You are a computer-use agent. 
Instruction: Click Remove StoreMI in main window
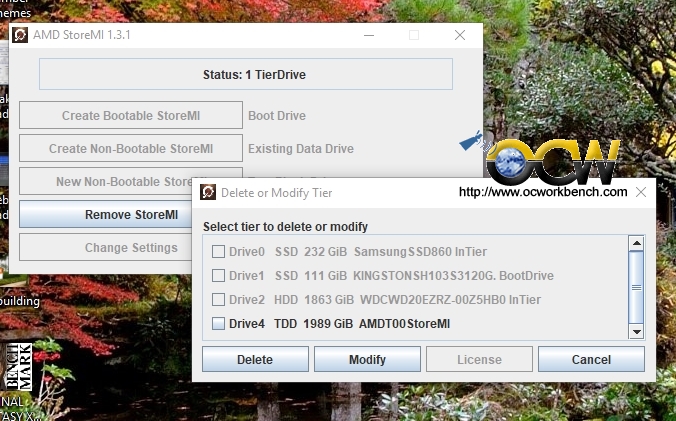pyautogui.click(x=106, y=214)
